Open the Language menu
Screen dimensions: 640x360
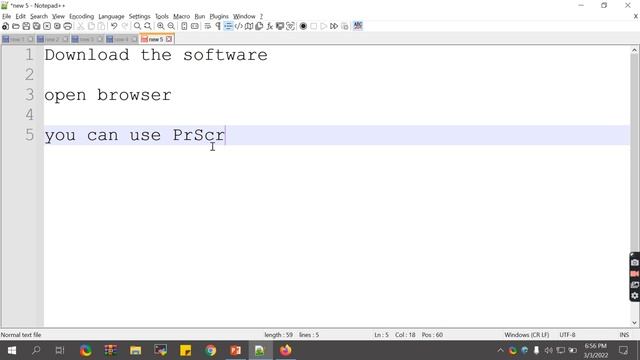tap(111, 16)
